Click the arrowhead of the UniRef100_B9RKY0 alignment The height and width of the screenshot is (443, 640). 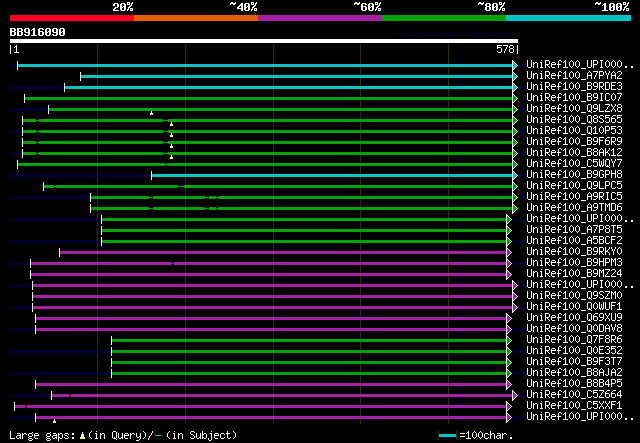[509, 252]
